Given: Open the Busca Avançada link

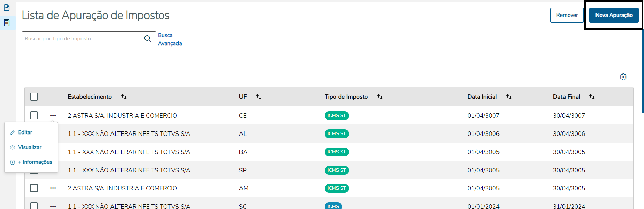Looking at the screenshot, I should point(170,39).
